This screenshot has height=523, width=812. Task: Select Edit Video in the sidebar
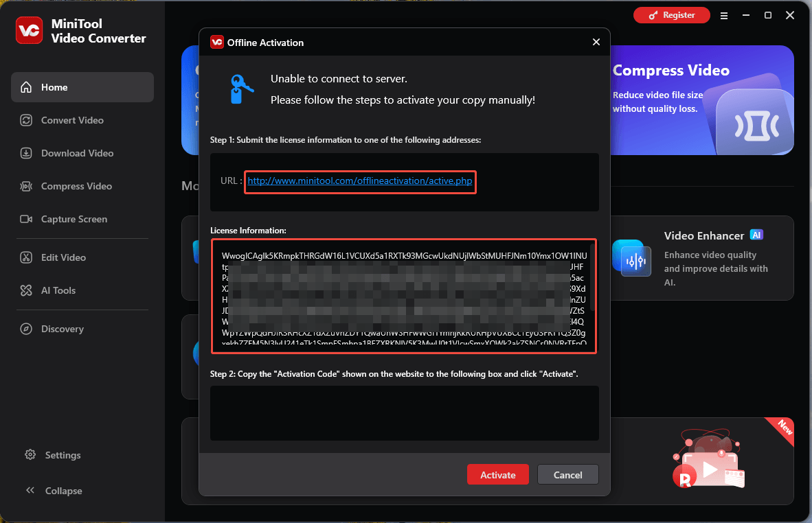[x=82, y=257]
